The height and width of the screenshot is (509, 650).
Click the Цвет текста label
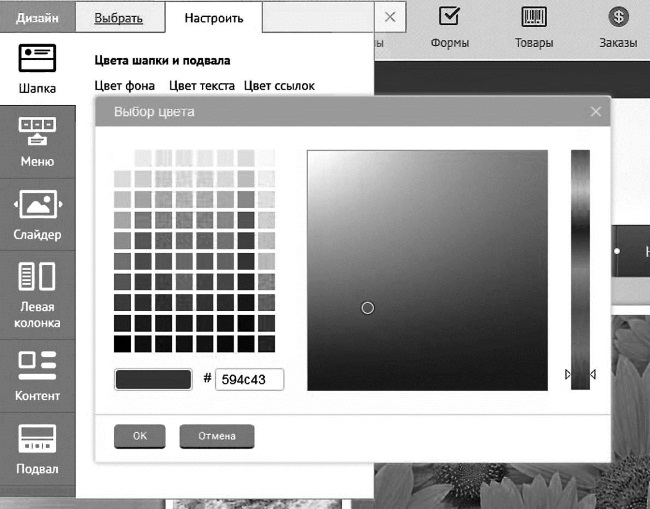[202, 86]
